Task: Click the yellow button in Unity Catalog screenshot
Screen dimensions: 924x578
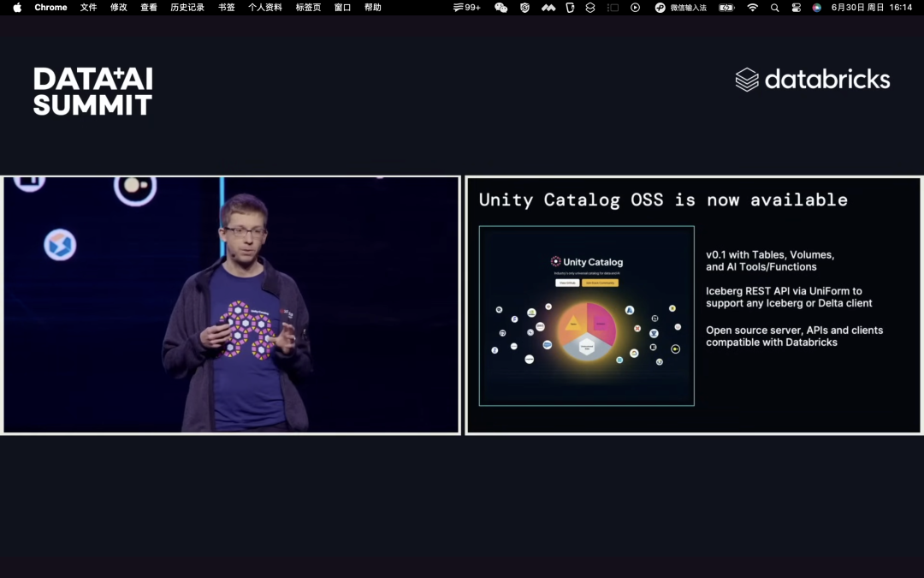Action: 600,283
